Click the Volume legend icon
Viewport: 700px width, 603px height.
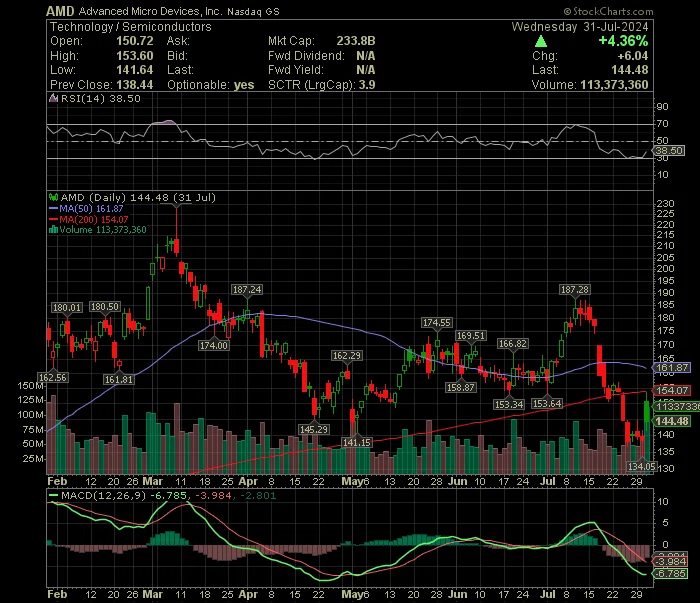click(53, 230)
